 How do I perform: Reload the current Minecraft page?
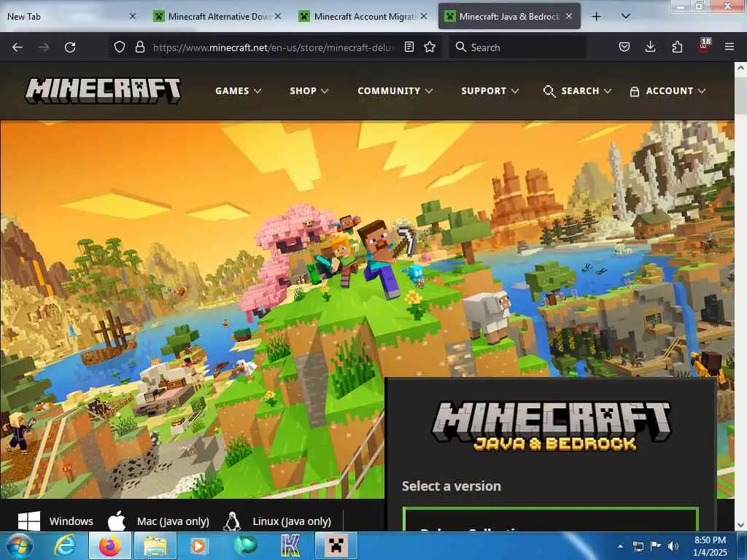(70, 47)
